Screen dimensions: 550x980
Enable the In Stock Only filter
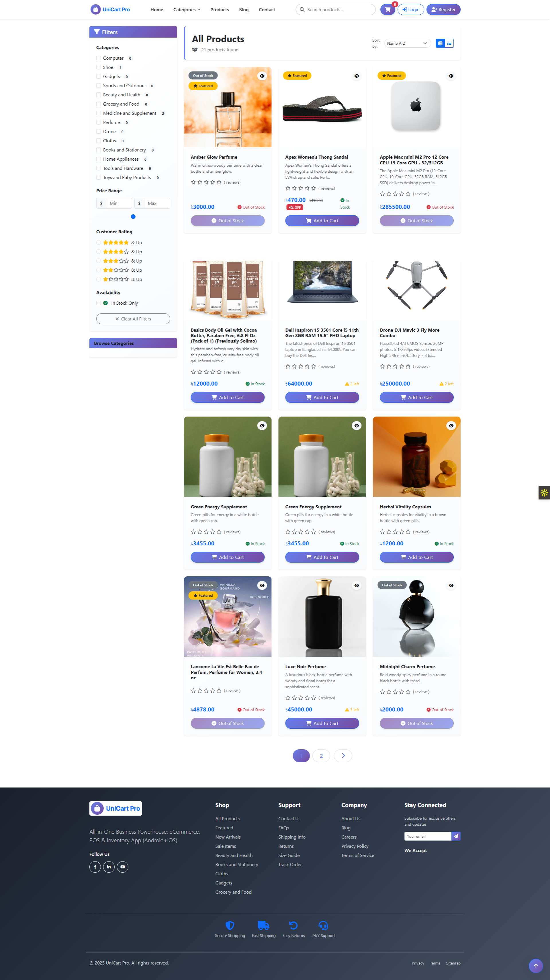[98, 303]
